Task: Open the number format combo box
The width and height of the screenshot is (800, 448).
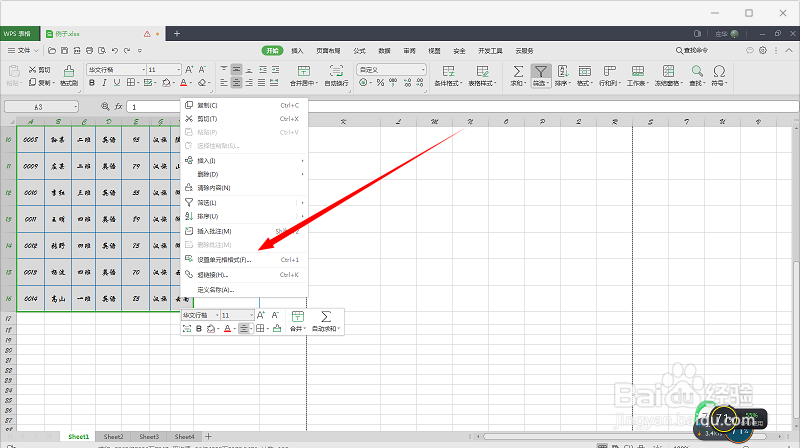Action: tap(391, 69)
